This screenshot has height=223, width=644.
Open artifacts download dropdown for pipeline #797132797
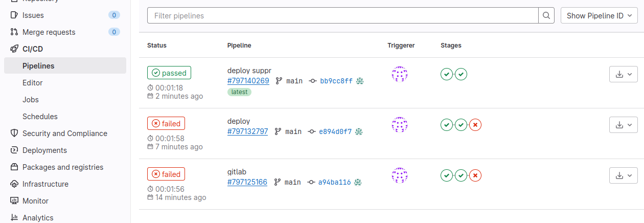coord(624,125)
